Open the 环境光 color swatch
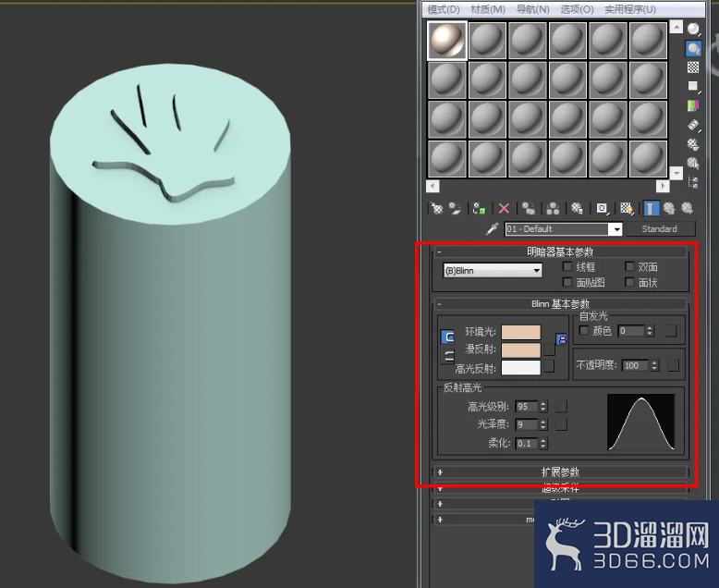 [x=521, y=332]
